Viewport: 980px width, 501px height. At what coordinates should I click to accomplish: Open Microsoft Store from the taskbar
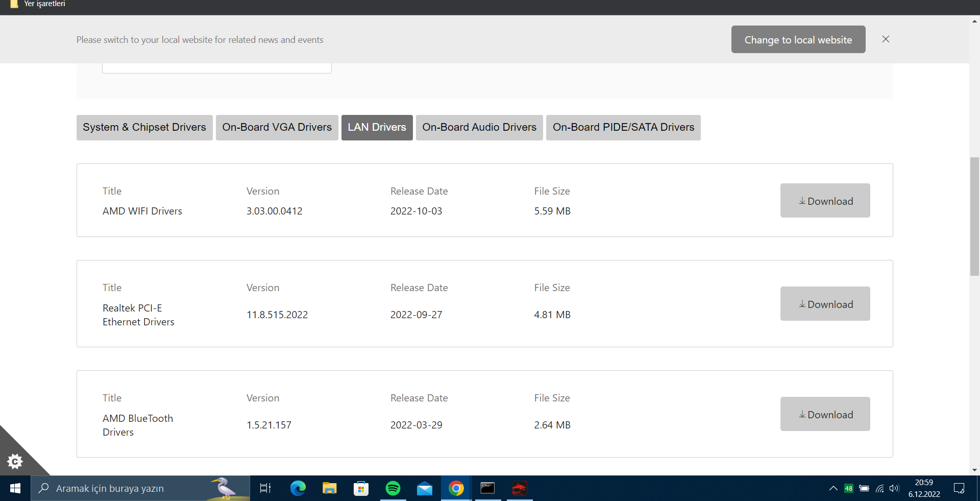[361, 488]
